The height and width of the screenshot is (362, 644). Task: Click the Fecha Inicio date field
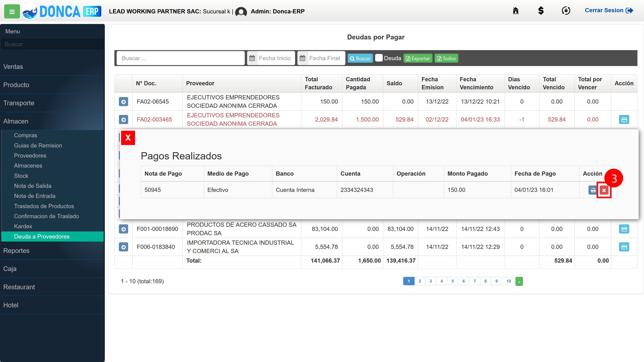pyautogui.click(x=276, y=58)
